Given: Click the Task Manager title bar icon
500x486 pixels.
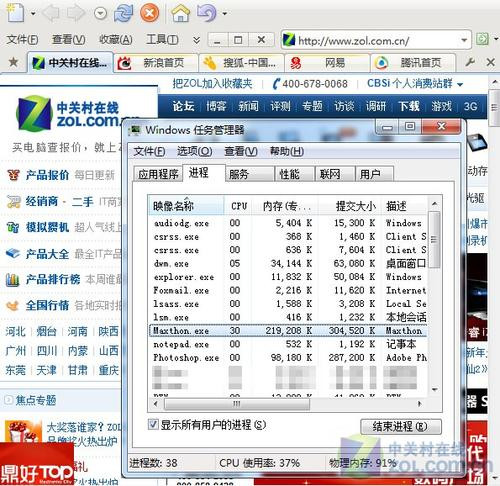Looking at the screenshot, I should click(x=135, y=130).
